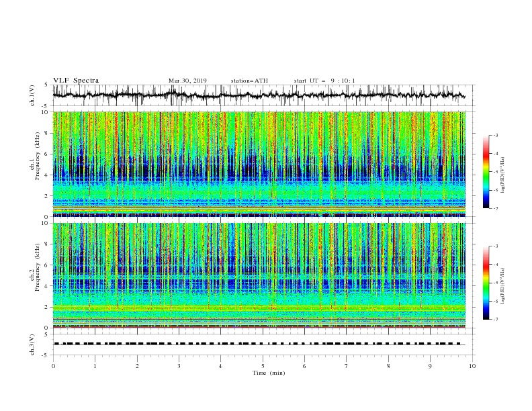
Task: Click the 'Mar.30, 2019' date label
Action: [x=187, y=81]
